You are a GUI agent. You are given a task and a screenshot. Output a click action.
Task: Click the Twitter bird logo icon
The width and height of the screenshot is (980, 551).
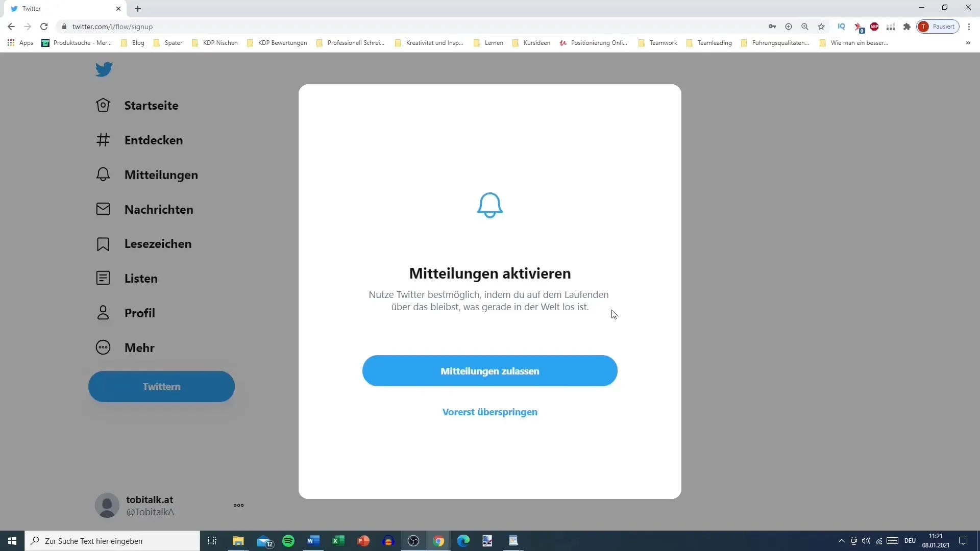103,70
